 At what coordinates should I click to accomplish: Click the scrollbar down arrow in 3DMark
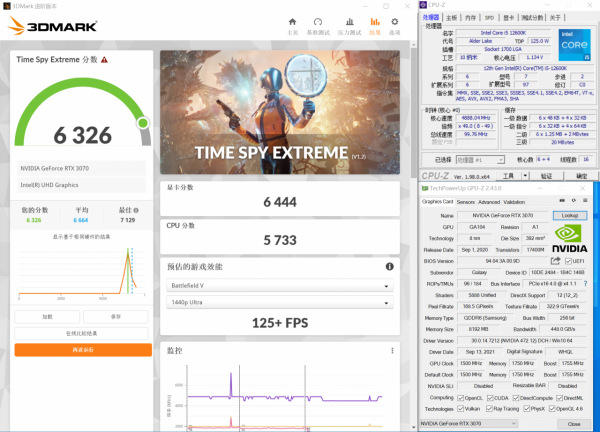point(413,427)
